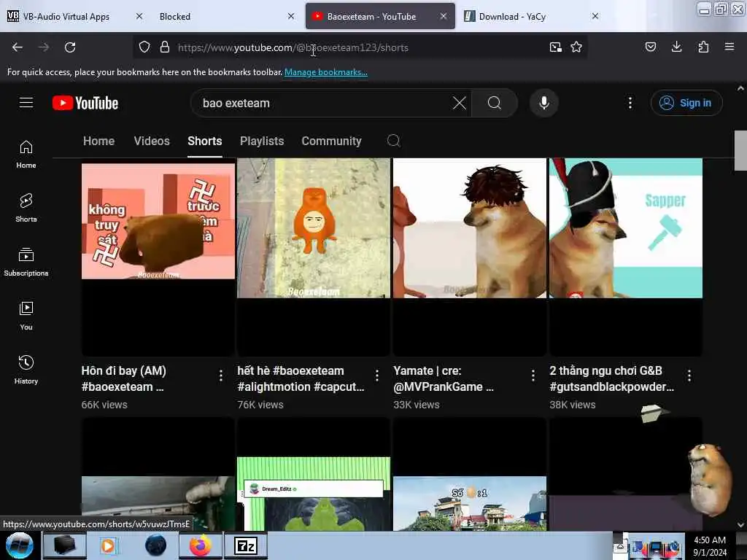Open options for hết hè short

pos(377,376)
